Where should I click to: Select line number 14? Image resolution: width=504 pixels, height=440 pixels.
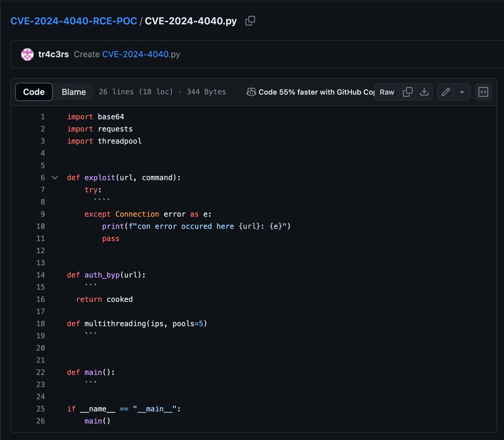pyautogui.click(x=40, y=275)
